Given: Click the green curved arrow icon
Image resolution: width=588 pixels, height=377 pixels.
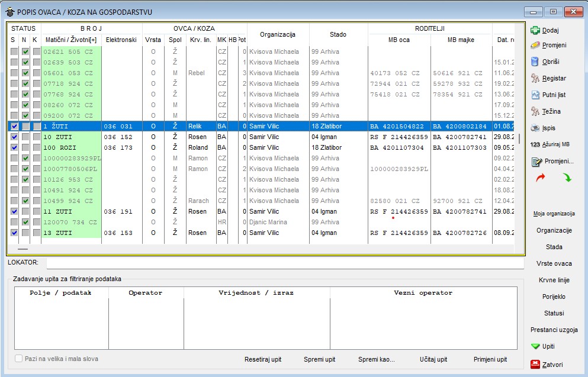Looking at the screenshot, I should [x=567, y=178].
